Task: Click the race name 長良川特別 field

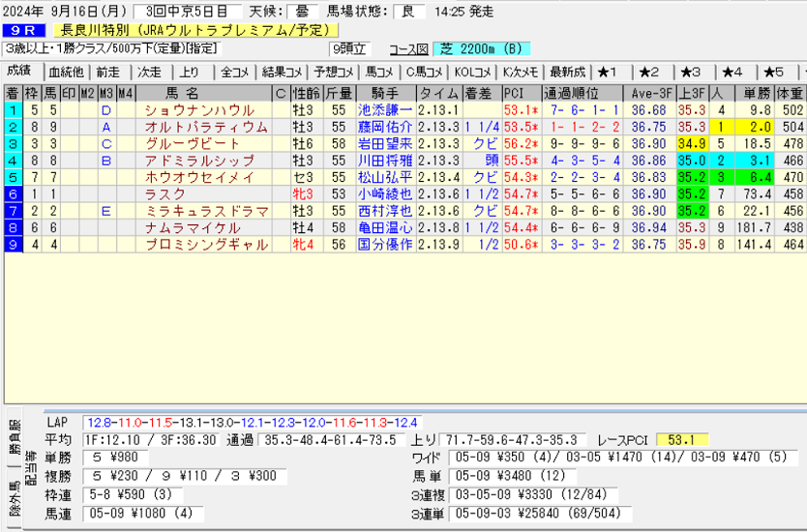Action: coord(194,31)
